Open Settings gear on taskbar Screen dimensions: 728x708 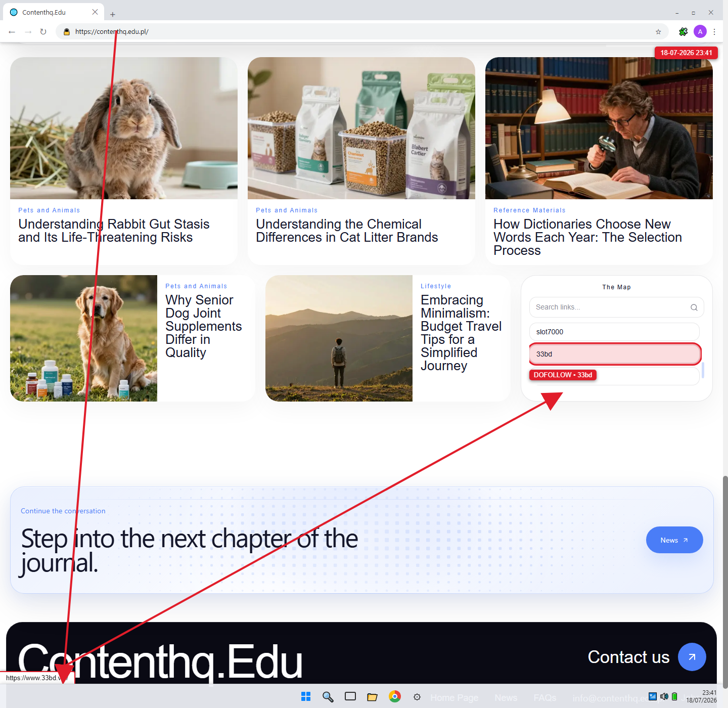pyautogui.click(x=417, y=697)
